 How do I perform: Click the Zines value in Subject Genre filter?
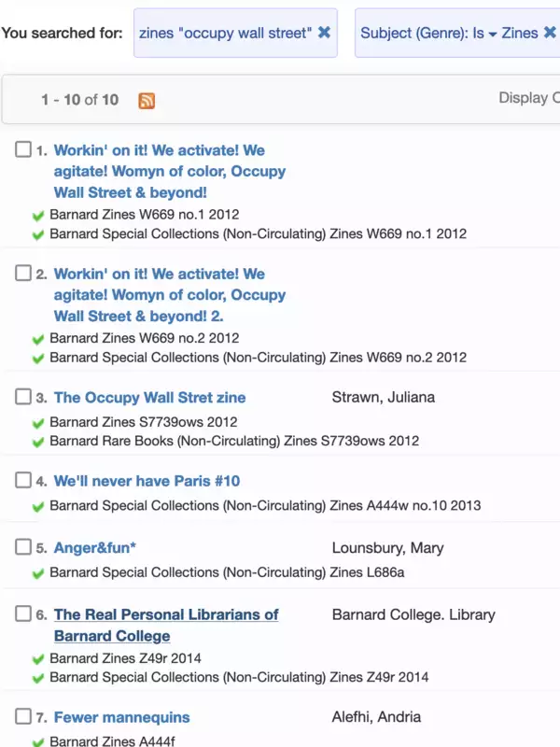pos(520,33)
